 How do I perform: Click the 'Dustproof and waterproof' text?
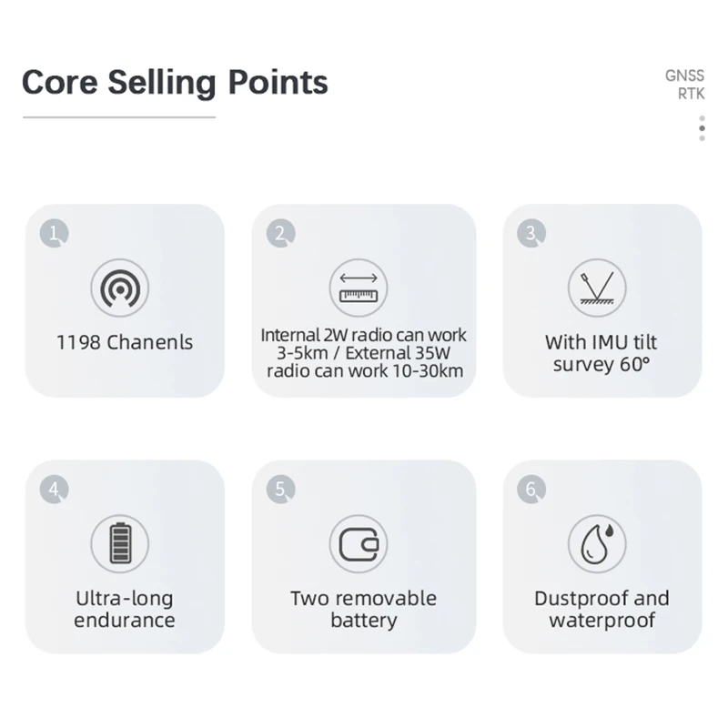[x=602, y=609]
